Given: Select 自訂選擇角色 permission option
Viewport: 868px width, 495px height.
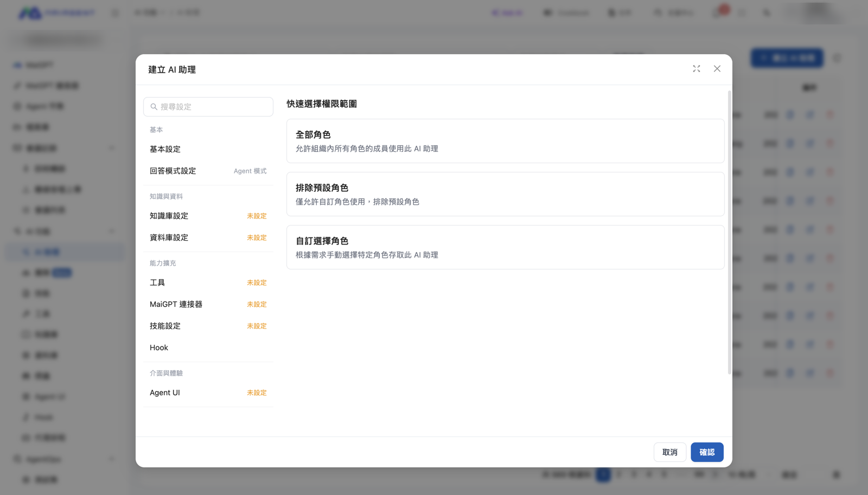Looking at the screenshot, I should tap(506, 247).
